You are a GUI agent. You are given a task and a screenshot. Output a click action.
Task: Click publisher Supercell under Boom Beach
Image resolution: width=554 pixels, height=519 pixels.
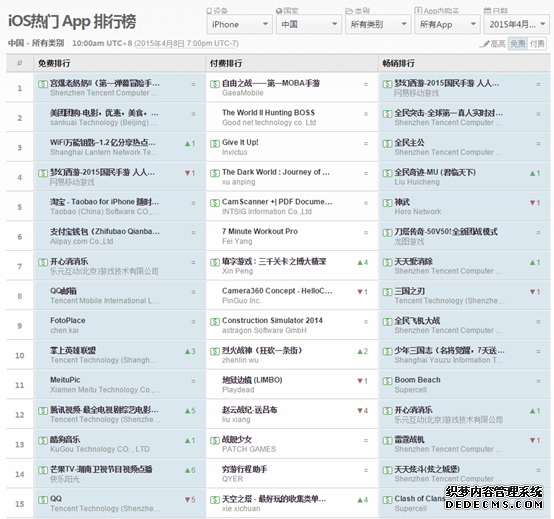[410, 390]
